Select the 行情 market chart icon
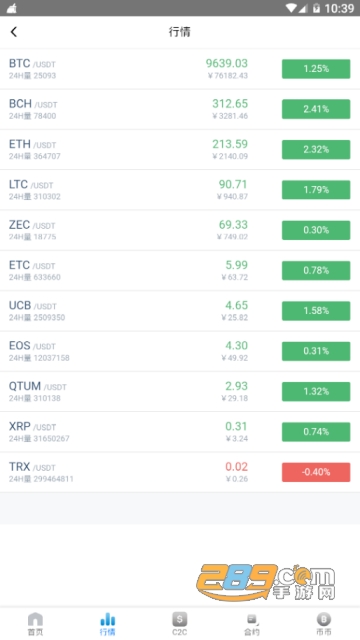This screenshot has width=360, height=640. point(107,620)
